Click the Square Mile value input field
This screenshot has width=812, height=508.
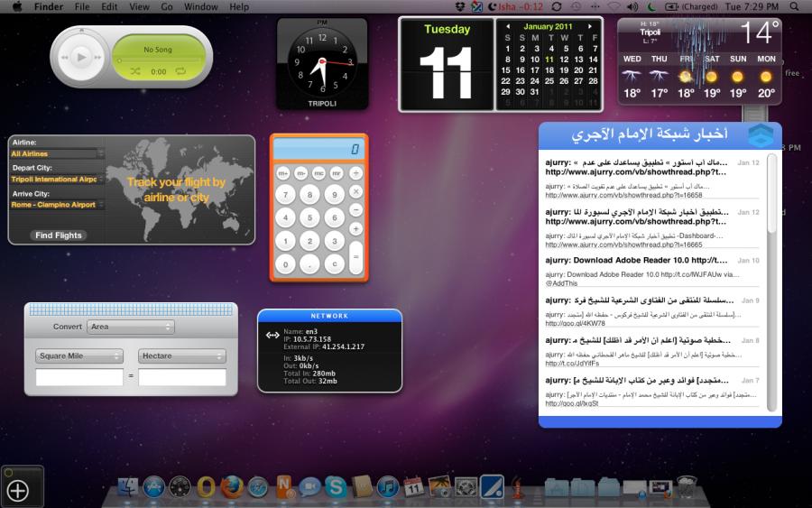coord(79,377)
